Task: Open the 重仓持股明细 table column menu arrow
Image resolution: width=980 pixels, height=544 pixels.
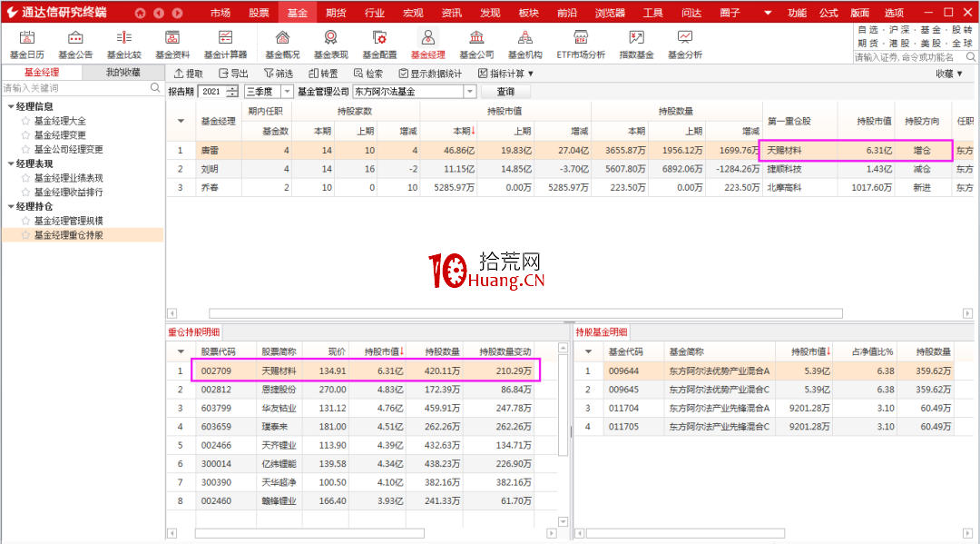Action: 181,351
